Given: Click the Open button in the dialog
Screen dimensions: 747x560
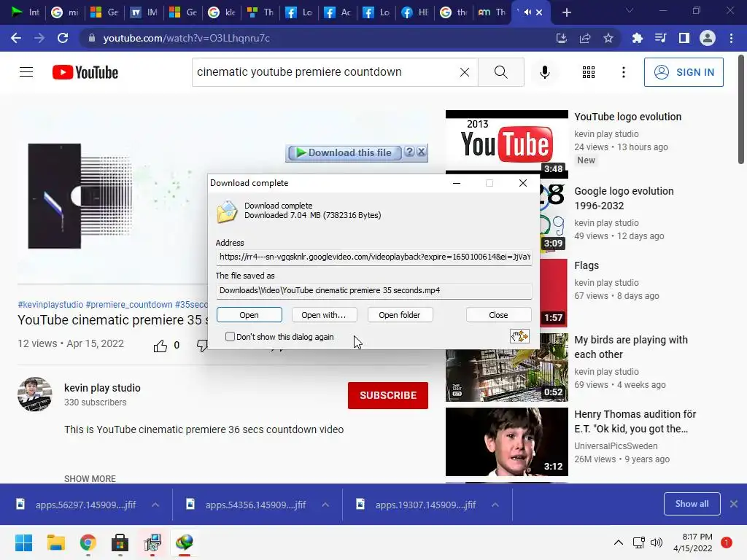Looking at the screenshot, I should coord(249,315).
